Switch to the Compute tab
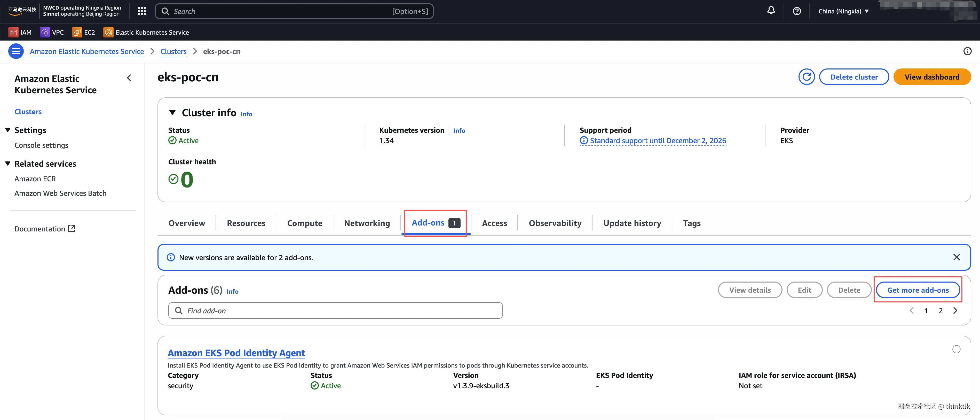Screen dimensions: 980x420 point(304,223)
